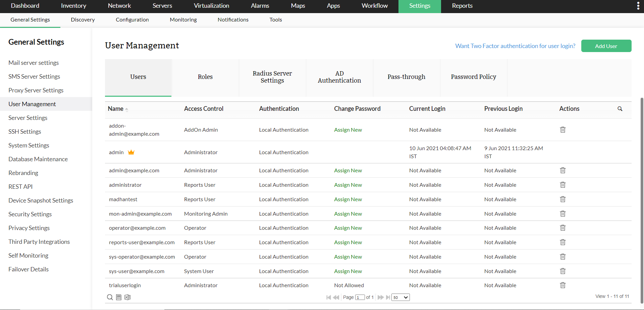Assign new password for operator@example.com
The image size is (644, 310).
(348, 228)
